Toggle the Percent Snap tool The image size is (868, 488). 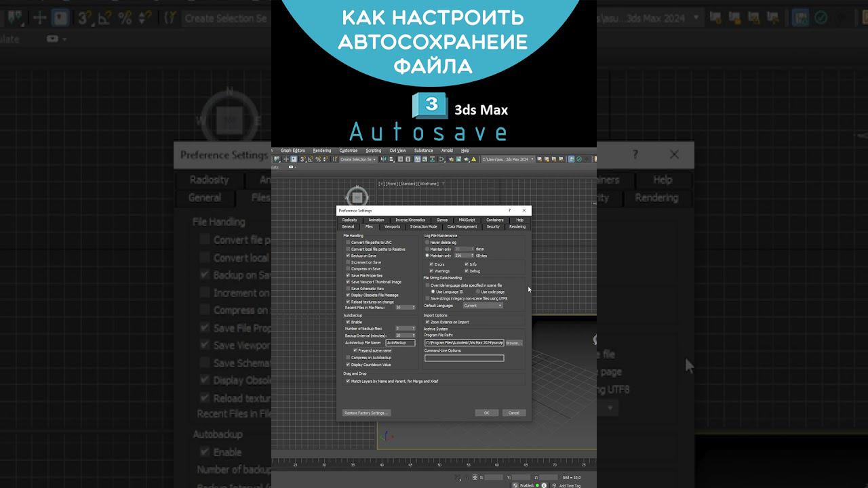pyautogui.click(x=318, y=159)
